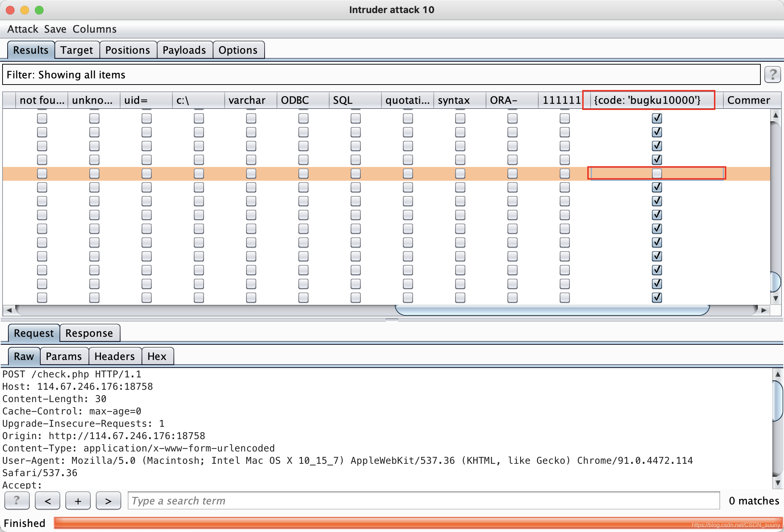Switch to the Results tab
Image resolution: width=784 pixels, height=532 pixels.
coord(31,50)
